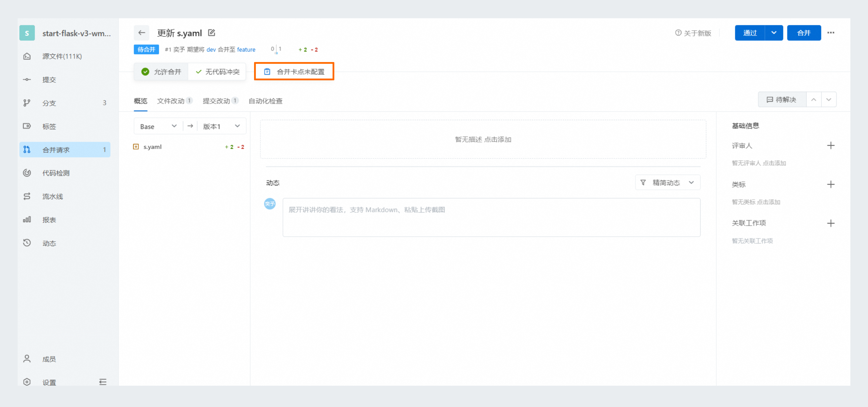Open 源文件(111K) in the sidebar
The height and width of the screenshot is (407, 868).
65,56
